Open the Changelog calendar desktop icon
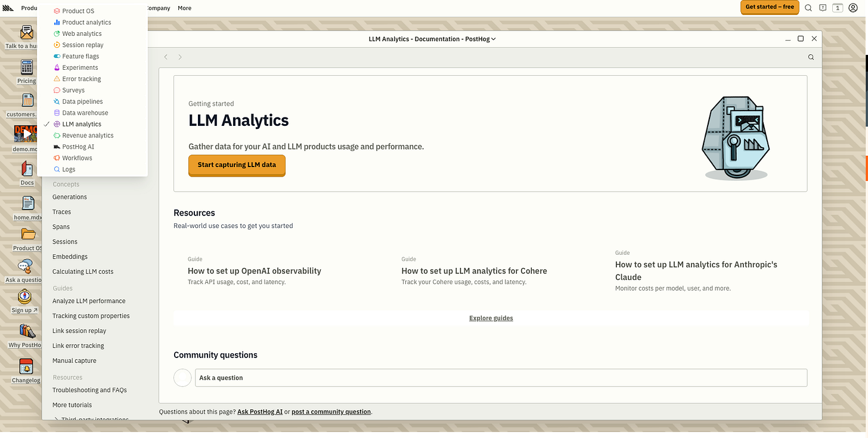 click(x=26, y=366)
